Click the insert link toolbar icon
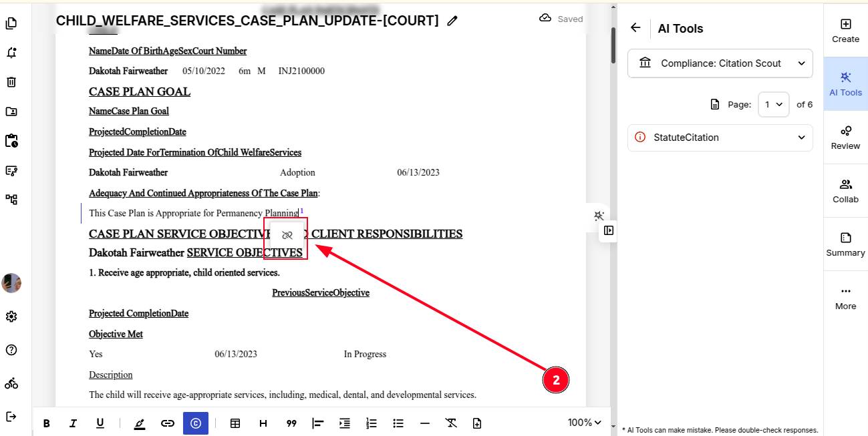Image resolution: width=868 pixels, height=436 pixels. [168, 423]
